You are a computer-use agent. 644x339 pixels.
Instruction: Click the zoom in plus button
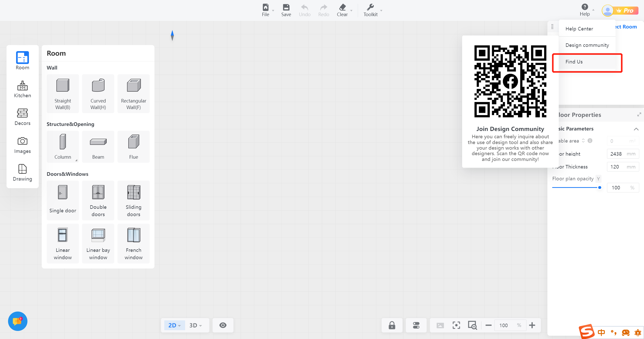click(532, 325)
